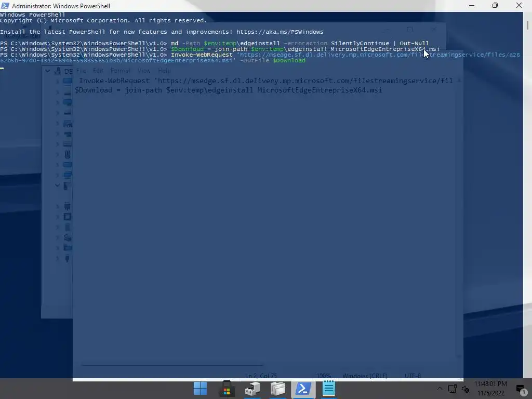The height and width of the screenshot is (399, 532).
Task: Close the Administrator PowerShell window
Action: click(519, 5)
